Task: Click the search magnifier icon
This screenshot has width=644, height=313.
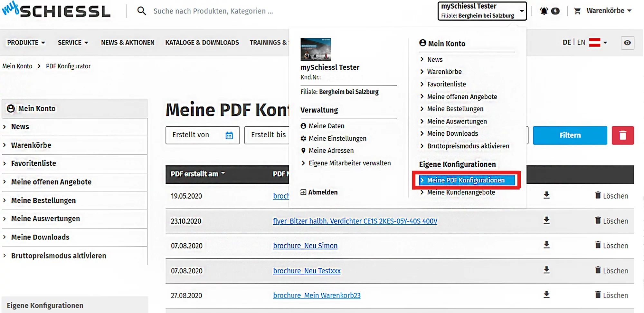Action: (x=141, y=11)
